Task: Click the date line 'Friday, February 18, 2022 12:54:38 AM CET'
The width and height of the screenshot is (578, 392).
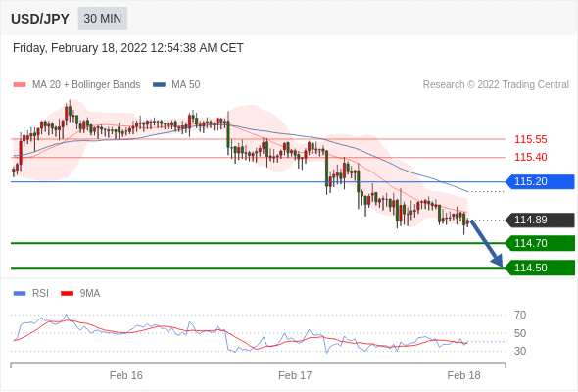Action: click(x=128, y=48)
